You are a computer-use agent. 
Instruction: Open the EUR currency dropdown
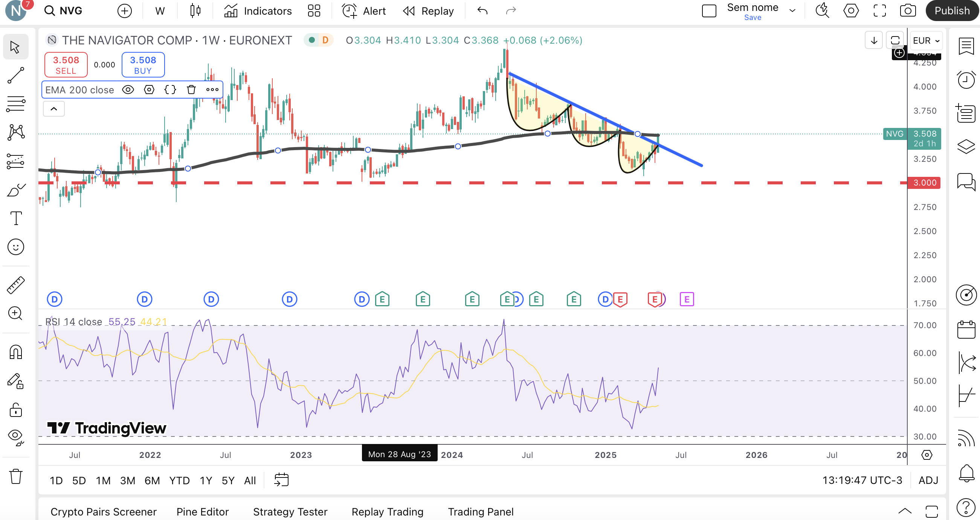click(x=926, y=40)
